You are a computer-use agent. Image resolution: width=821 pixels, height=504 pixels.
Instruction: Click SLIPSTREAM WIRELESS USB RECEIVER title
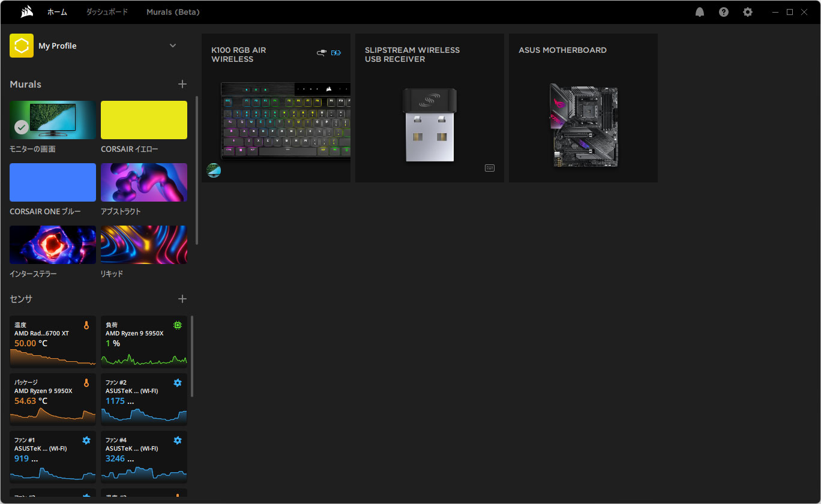tap(412, 55)
